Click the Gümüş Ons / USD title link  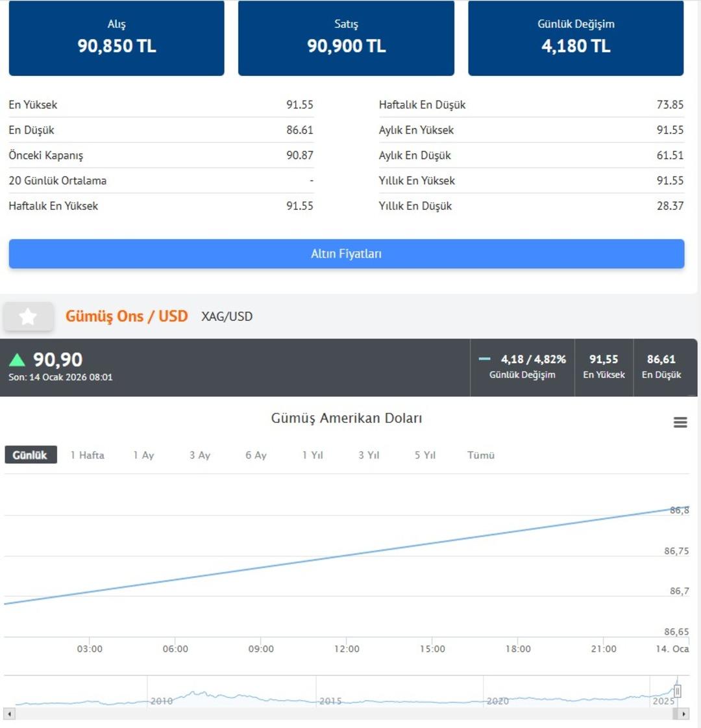125,316
